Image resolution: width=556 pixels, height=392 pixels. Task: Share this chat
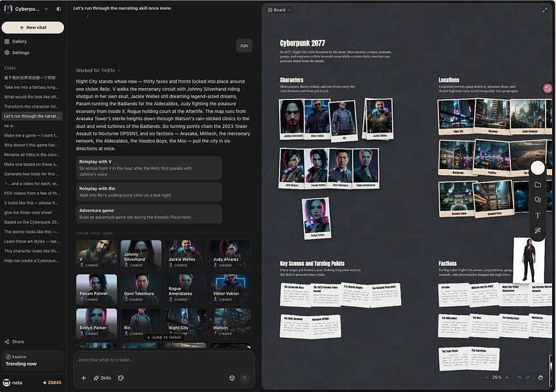click(x=14, y=342)
